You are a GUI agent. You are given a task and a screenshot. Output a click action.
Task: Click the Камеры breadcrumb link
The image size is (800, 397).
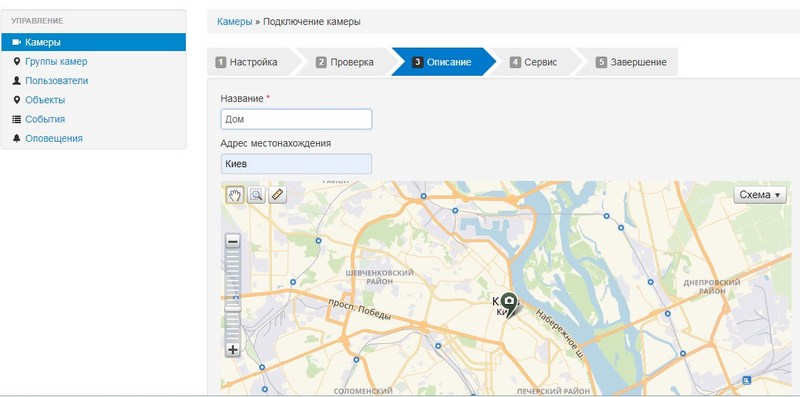pos(235,22)
